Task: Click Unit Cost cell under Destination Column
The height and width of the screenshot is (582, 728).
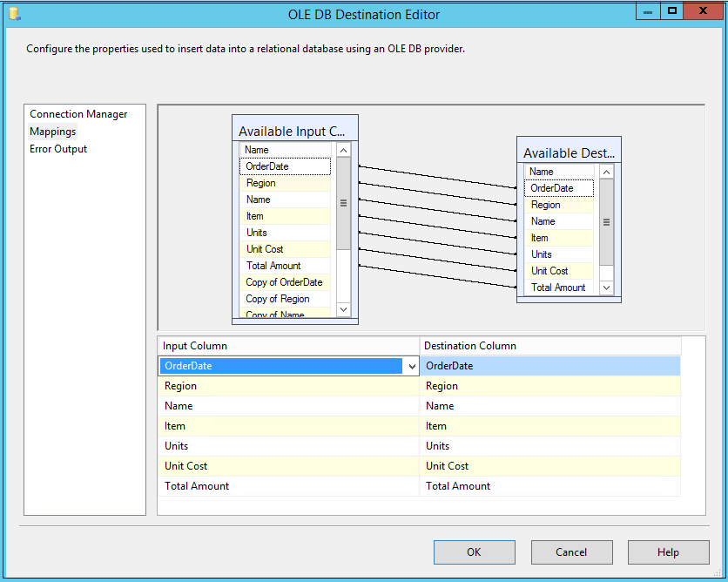Action: click(550, 466)
